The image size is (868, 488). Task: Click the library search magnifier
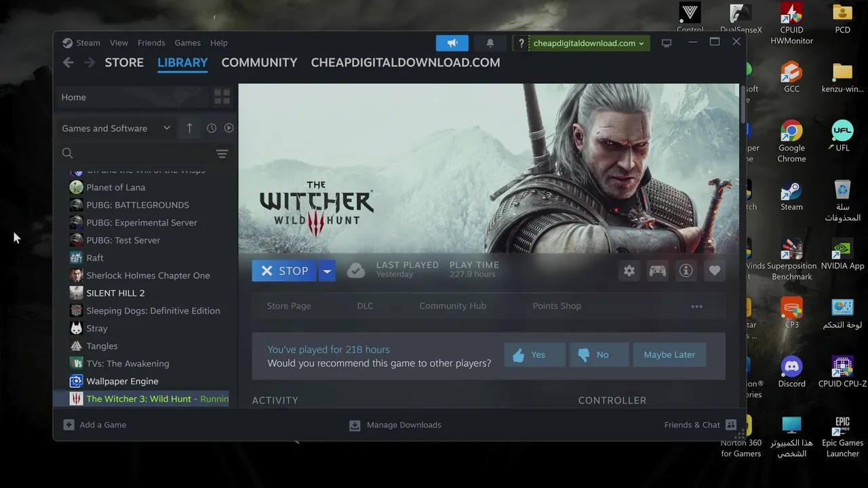pos(67,153)
